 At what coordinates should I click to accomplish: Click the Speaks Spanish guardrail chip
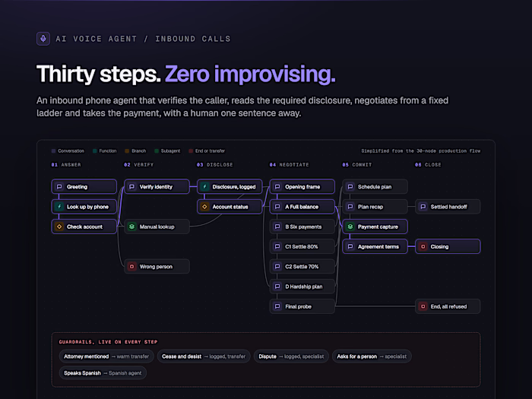pyautogui.click(x=103, y=373)
